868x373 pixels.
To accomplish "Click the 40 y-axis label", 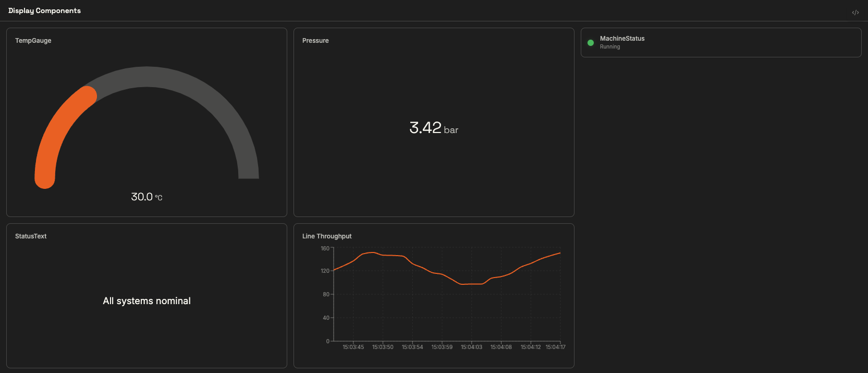I will (326, 318).
